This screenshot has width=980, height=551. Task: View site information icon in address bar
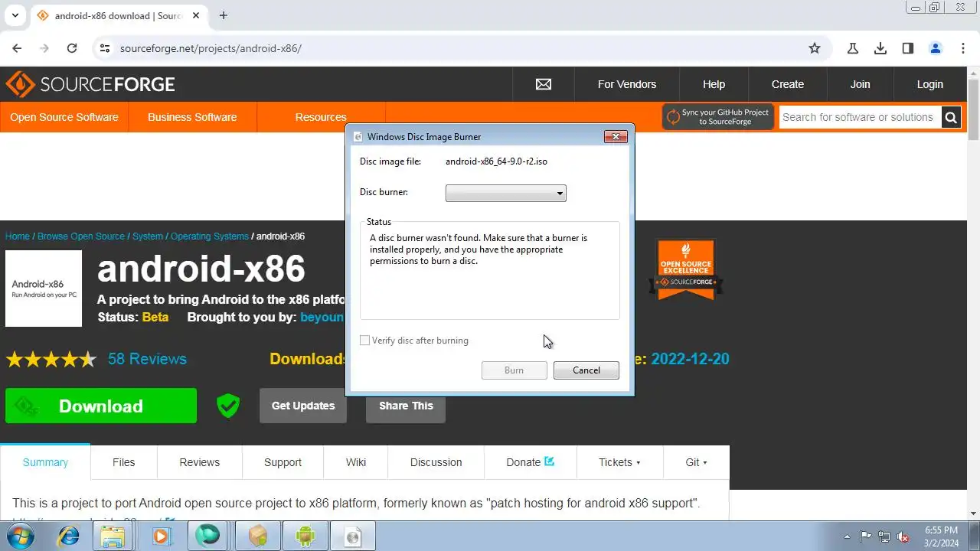tap(104, 48)
